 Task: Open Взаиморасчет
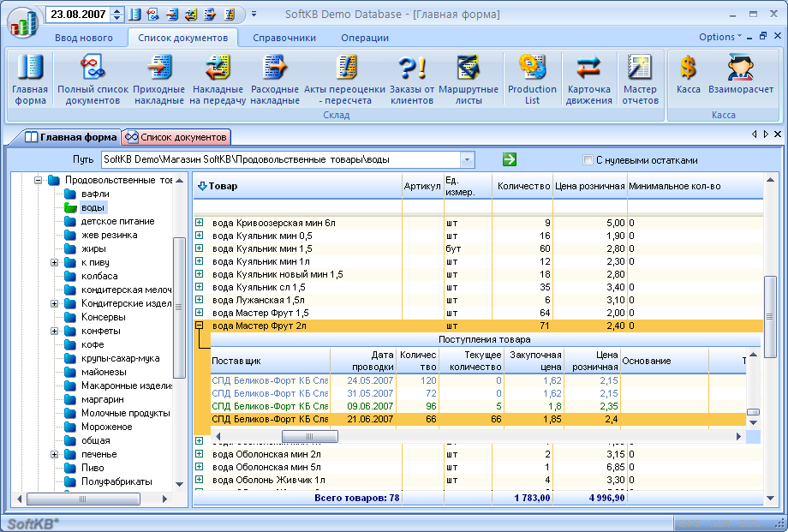(741, 75)
